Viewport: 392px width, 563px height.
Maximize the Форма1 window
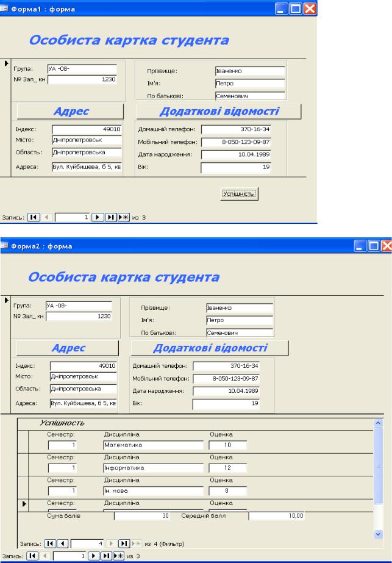pos(296,9)
